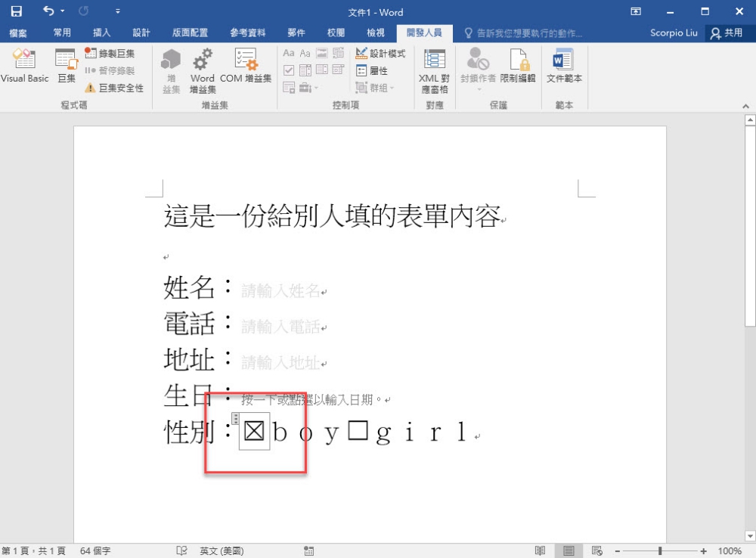Switch to Print Layout view
Viewport: 756px width, 558px height.
pos(569,550)
